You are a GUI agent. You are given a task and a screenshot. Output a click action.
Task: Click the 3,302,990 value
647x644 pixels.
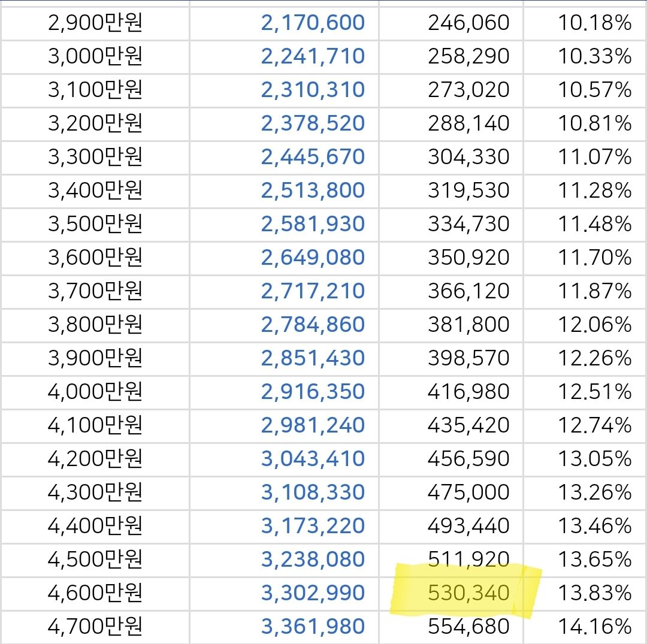coord(313,593)
